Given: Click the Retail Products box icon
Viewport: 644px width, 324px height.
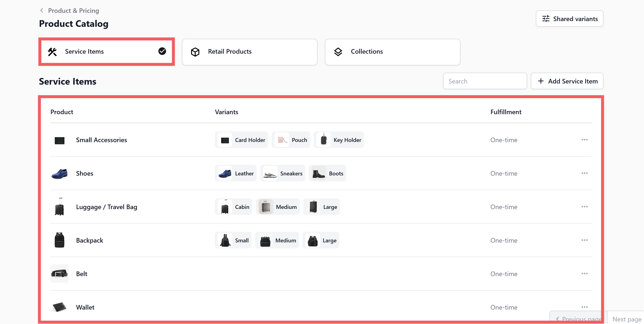Looking at the screenshot, I should click(195, 52).
